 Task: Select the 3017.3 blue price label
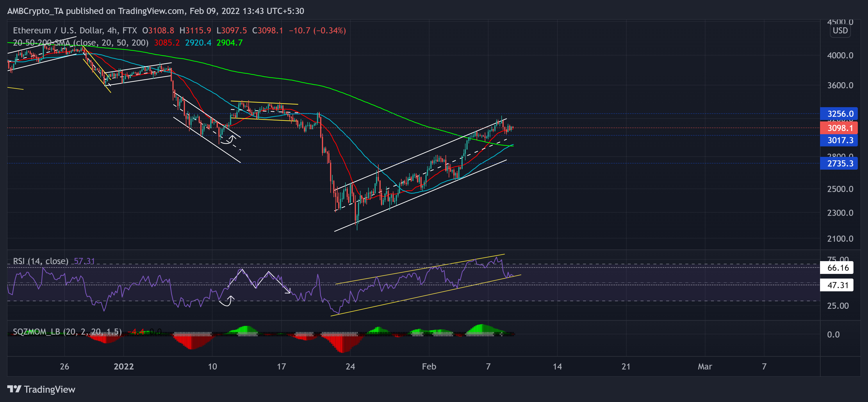839,140
